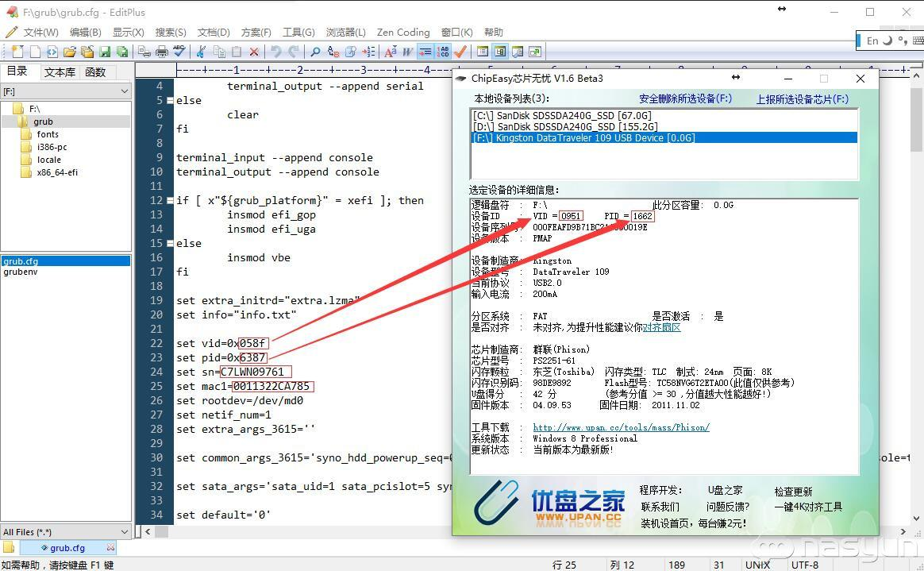Screen dimensions: 924x571
Task: Paste clipboard contents via the toolbar icon
Action: [237, 52]
